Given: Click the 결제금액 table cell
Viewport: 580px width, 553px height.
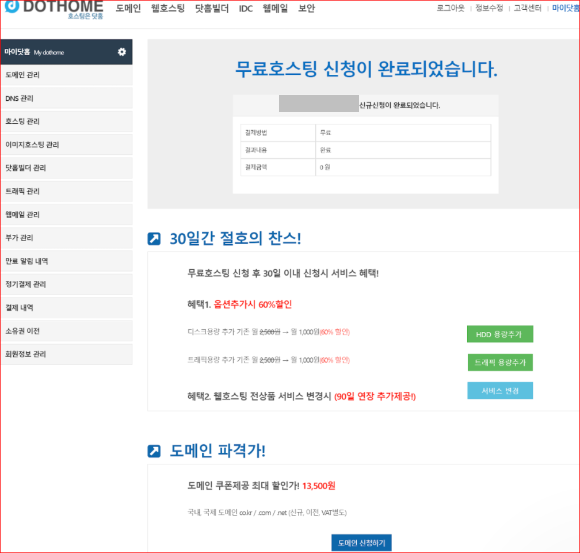Looking at the screenshot, I should click(x=278, y=167).
